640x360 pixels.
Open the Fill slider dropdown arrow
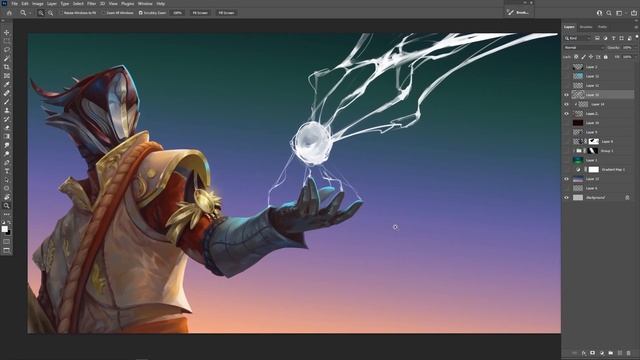pyautogui.click(x=635, y=57)
